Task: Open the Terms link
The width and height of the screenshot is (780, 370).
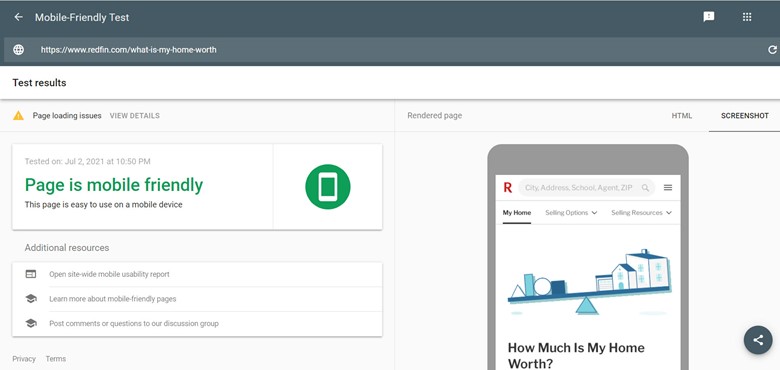Action: [x=56, y=359]
